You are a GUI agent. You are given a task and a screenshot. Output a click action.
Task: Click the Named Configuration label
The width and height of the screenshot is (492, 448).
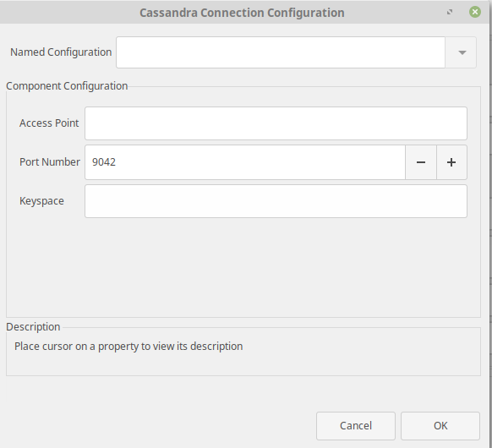tap(61, 52)
